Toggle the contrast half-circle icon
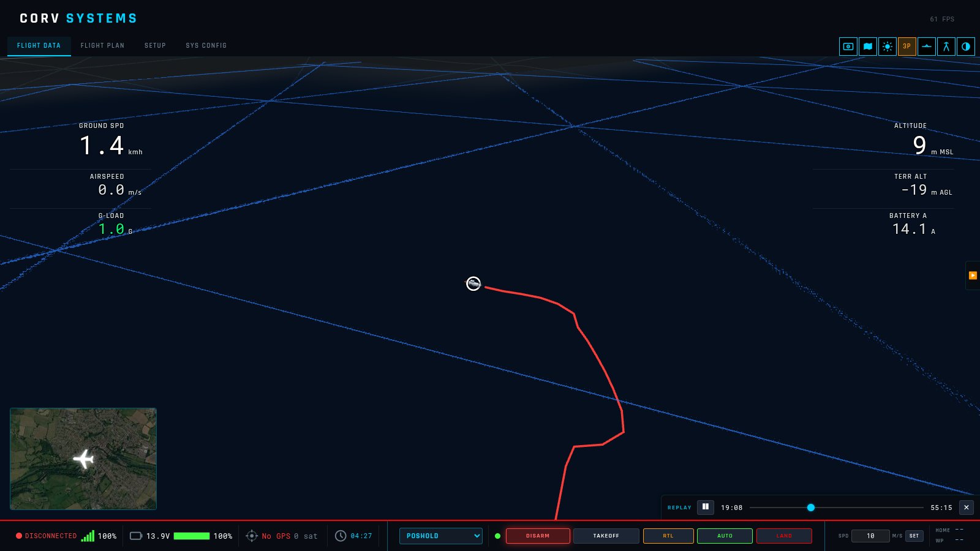This screenshot has width=980, height=551. [965, 46]
